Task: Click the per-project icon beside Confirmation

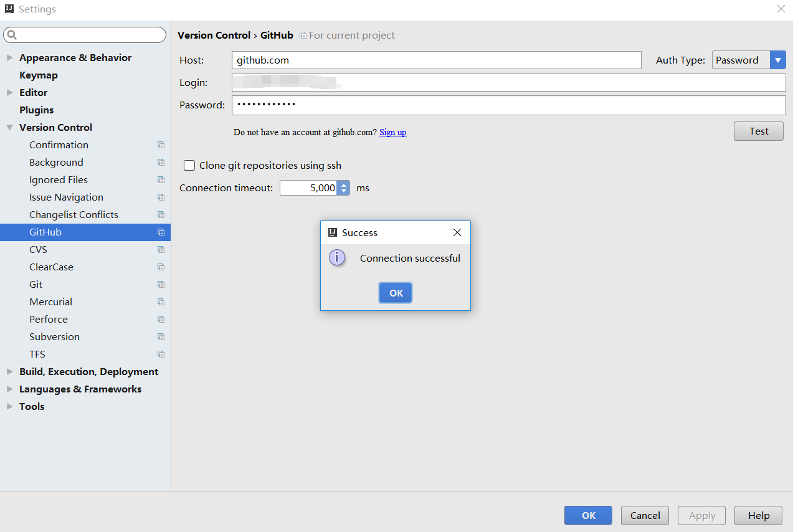Action: pyautogui.click(x=161, y=145)
